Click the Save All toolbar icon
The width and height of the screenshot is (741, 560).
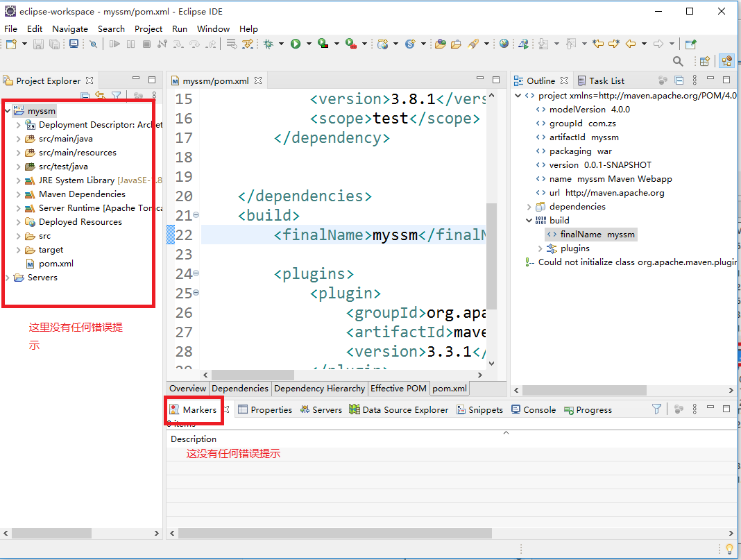point(55,44)
